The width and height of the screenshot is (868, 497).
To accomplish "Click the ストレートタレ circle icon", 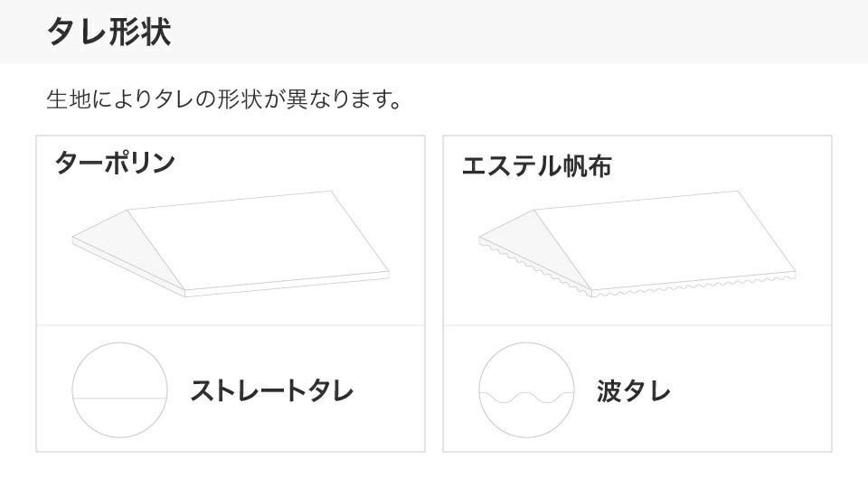I will (x=119, y=390).
